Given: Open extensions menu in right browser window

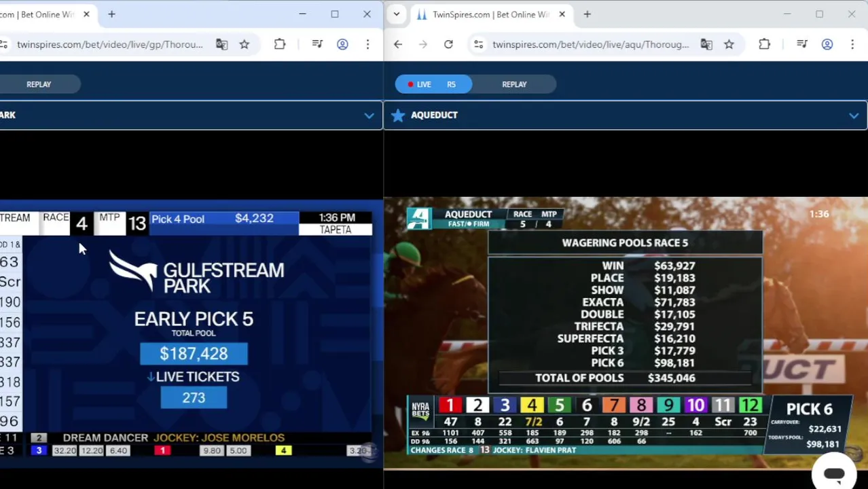Looking at the screenshot, I should click(764, 44).
